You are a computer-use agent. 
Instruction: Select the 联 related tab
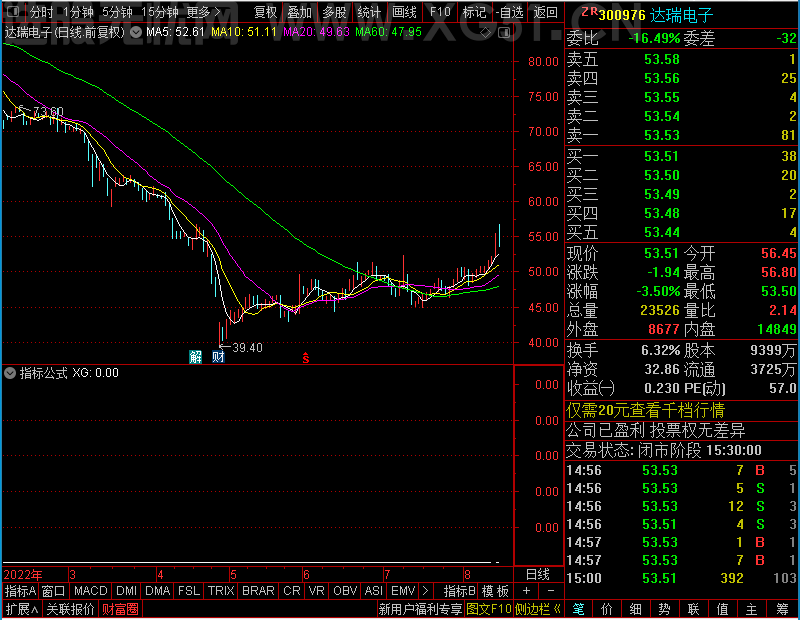point(693,609)
